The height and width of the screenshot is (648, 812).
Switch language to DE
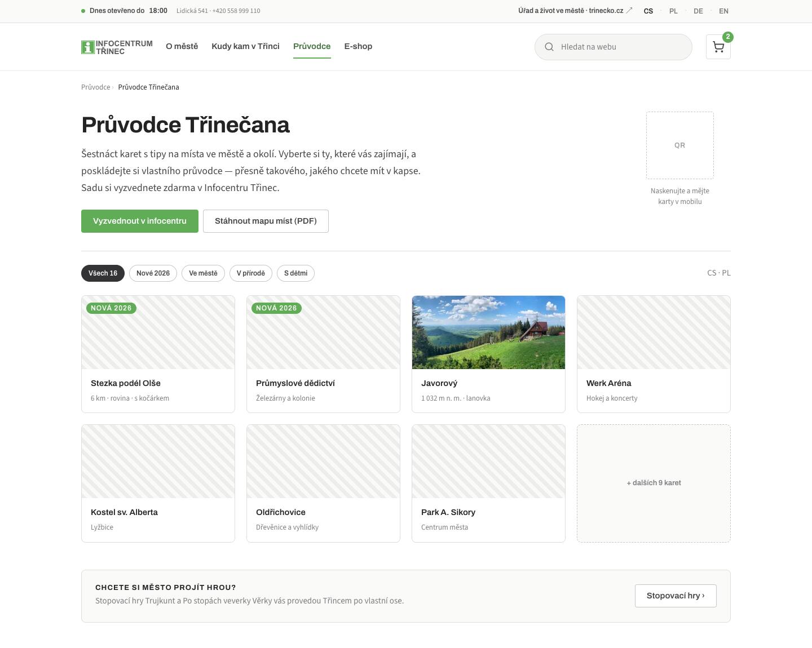[x=698, y=11]
